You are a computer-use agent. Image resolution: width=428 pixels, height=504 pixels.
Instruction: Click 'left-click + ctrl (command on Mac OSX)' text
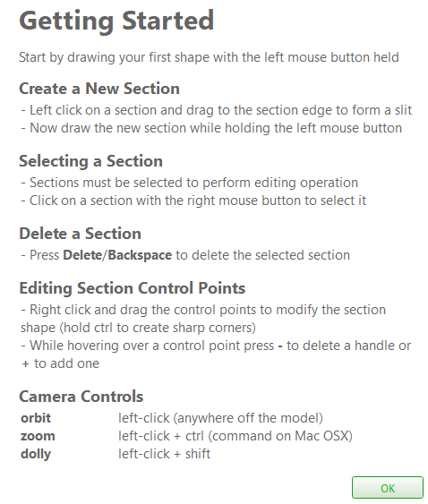[x=235, y=436]
